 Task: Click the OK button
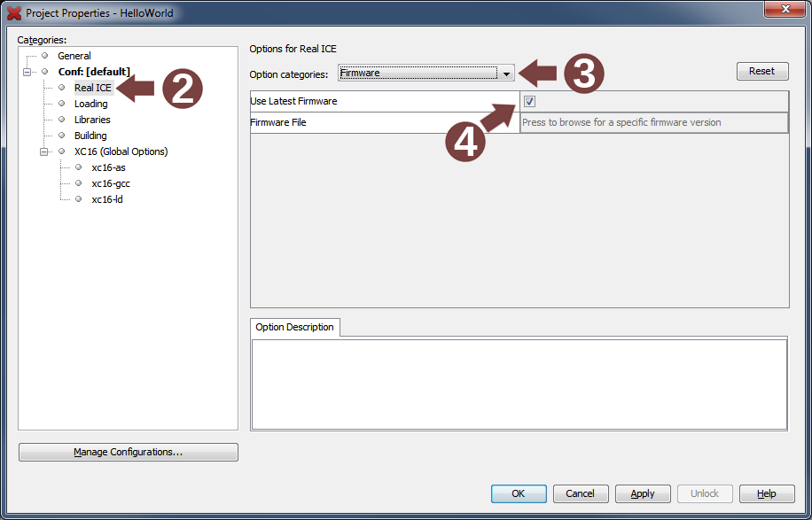point(518,493)
